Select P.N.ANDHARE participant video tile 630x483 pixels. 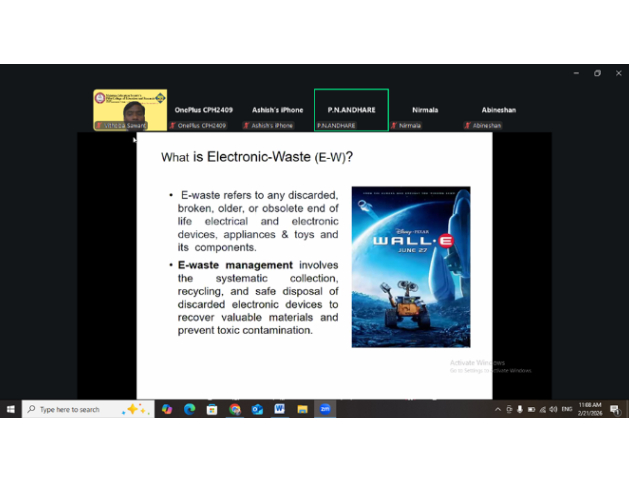click(351, 110)
